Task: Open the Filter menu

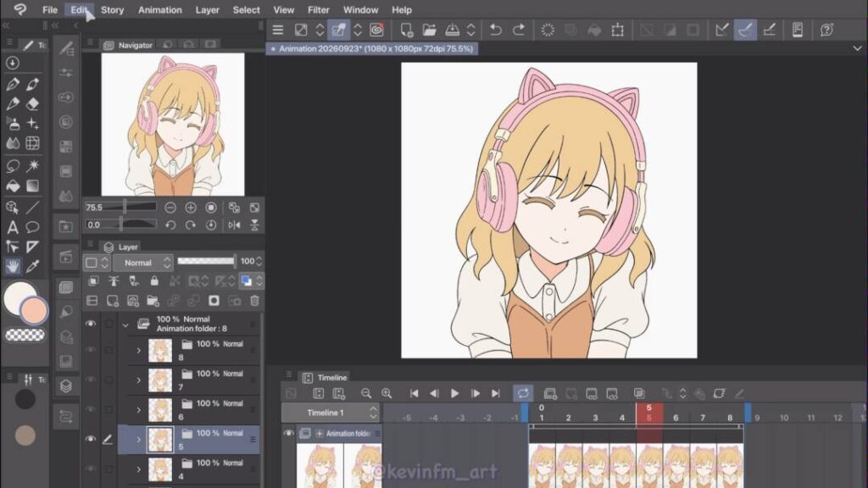Action: point(319,10)
